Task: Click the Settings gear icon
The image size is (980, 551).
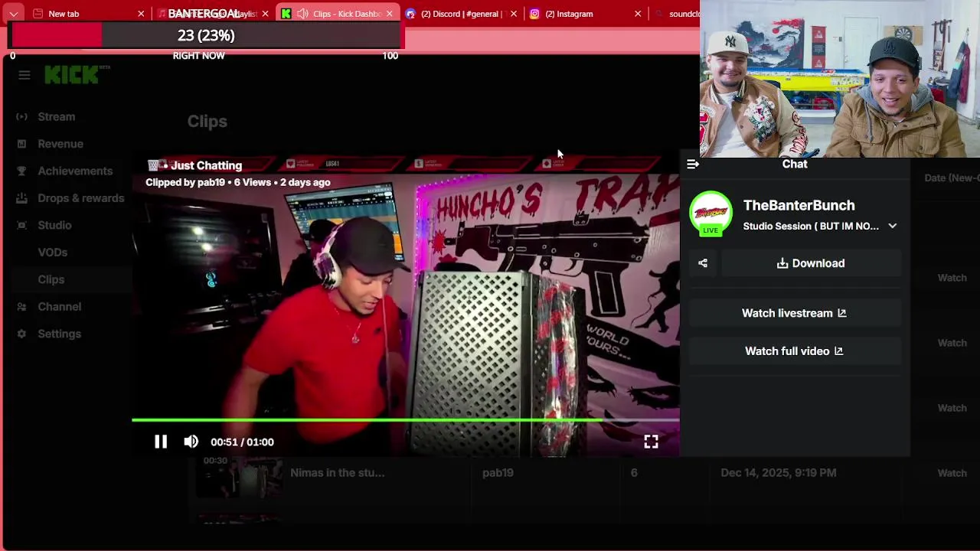Action: tap(21, 334)
